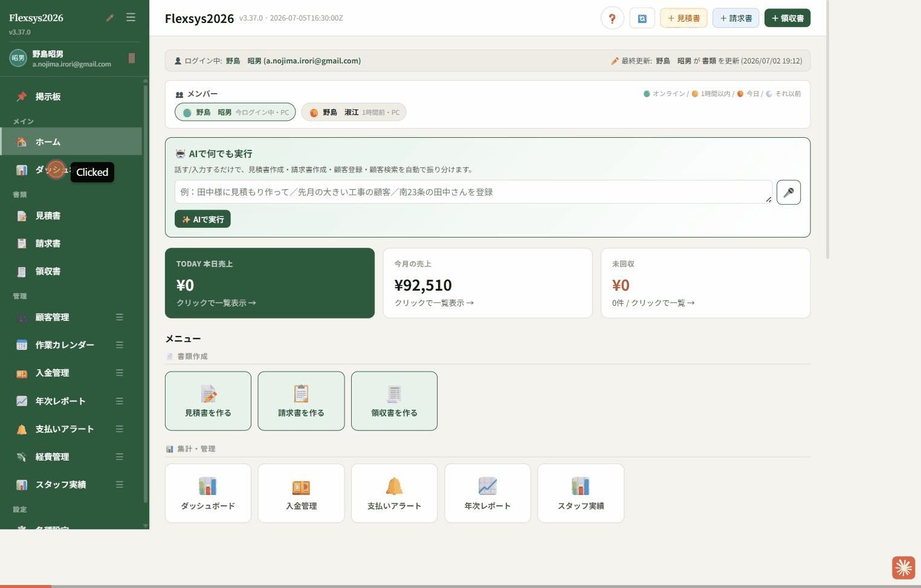The image size is (921, 588).
Task: Click the handle icon on 作業カレンダー row
Action: click(120, 345)
